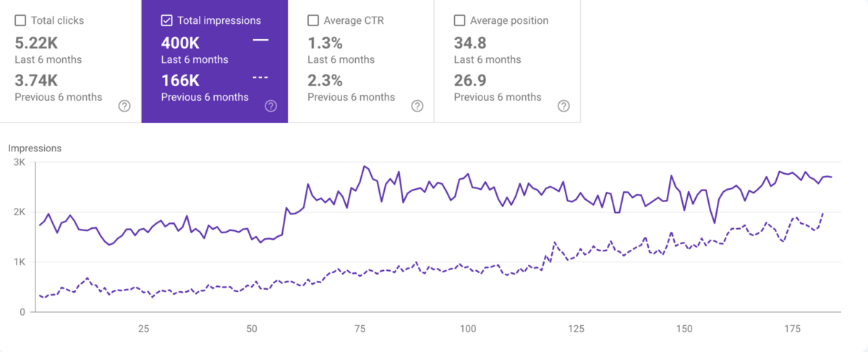Click the 5.22K total clicks value
868x352 pixels.
(35, 43)
